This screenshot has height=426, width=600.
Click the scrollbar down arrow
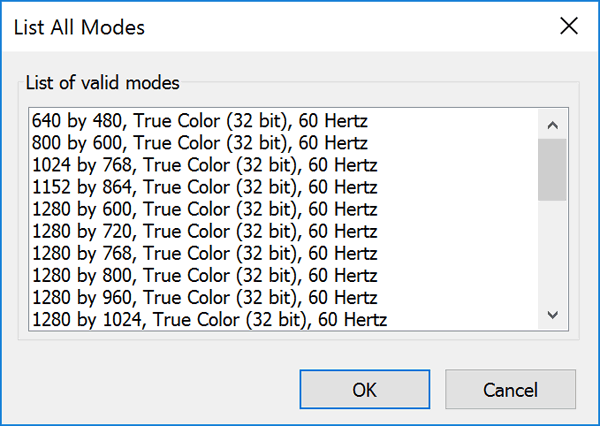click(552, 315)
